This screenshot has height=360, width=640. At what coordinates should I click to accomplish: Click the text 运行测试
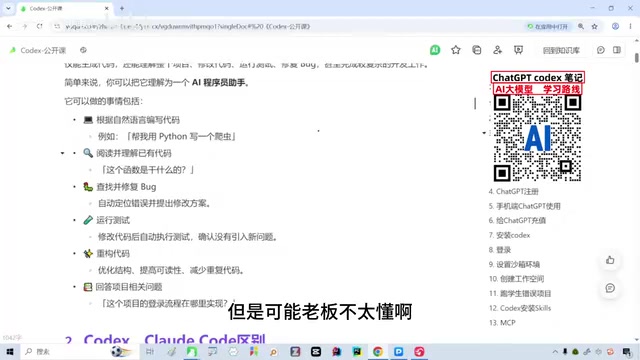113,220
